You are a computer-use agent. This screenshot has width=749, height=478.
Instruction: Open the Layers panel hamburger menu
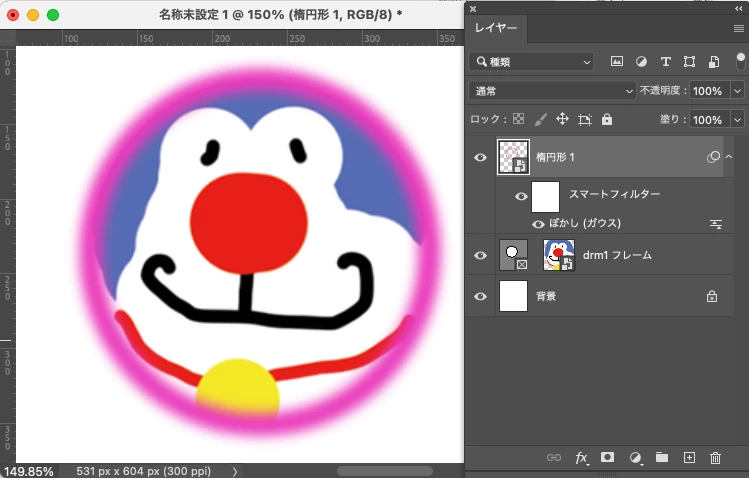(x=738, y=29)
